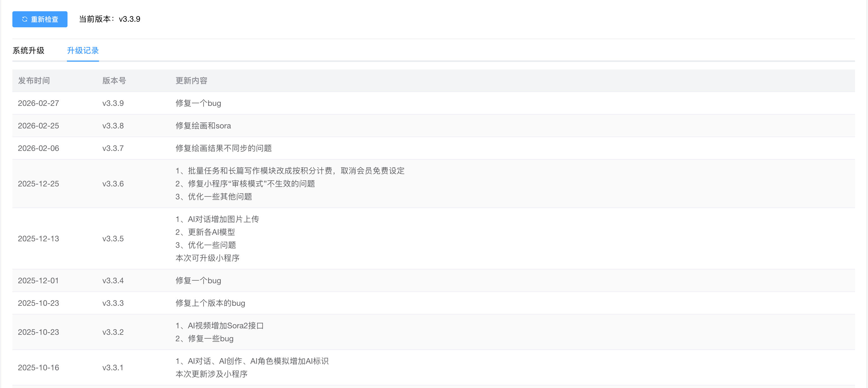Select version cell v3.3.9 in table
Screen dimensions: 868x388
[x=113, y=103]
